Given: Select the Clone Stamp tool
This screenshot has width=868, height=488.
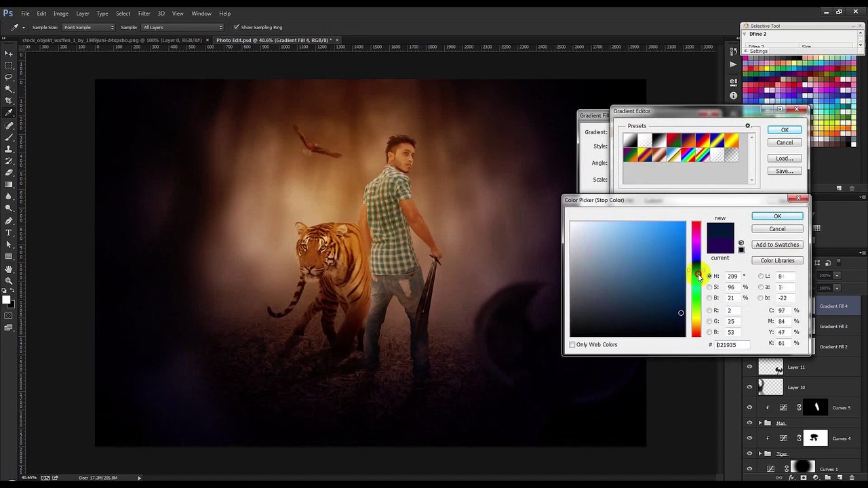Looking at the screenshot, I should [x=9, y=148].
